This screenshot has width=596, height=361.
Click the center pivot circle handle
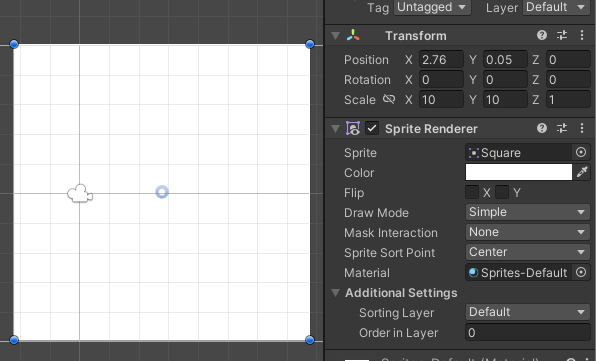tap(162, 192)
